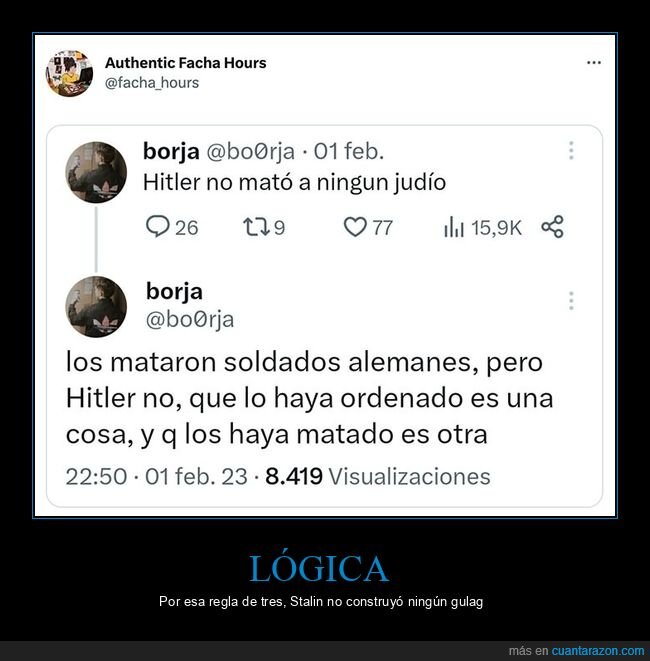The height and width of the screenshot is (661, 650).
Task: Click the LÓGICA title heading
Action: click(319, 568)
